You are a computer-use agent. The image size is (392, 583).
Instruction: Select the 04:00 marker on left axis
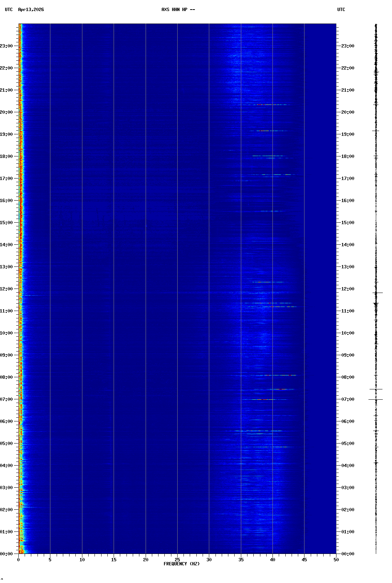[7, 466]
